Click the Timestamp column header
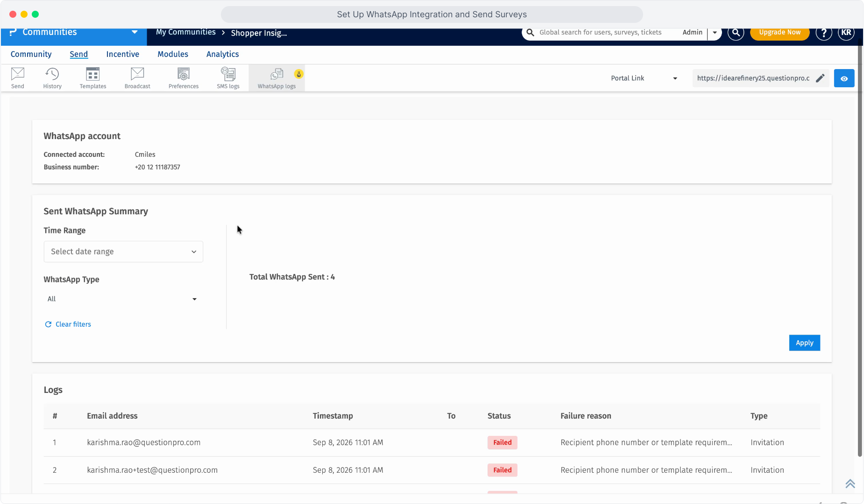This screenshot has width=864, height=504. coord(333,416)
